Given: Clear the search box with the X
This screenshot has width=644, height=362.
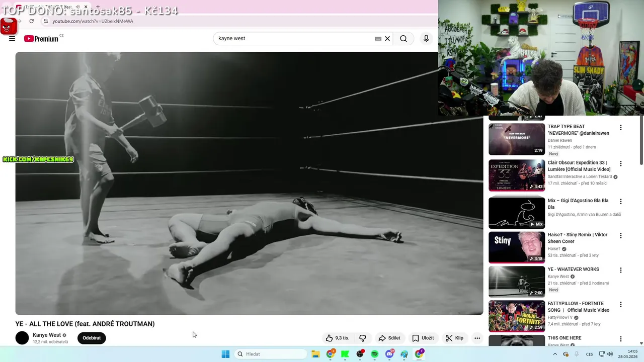Looking at the screenshot, I should [x=387, y=39].
